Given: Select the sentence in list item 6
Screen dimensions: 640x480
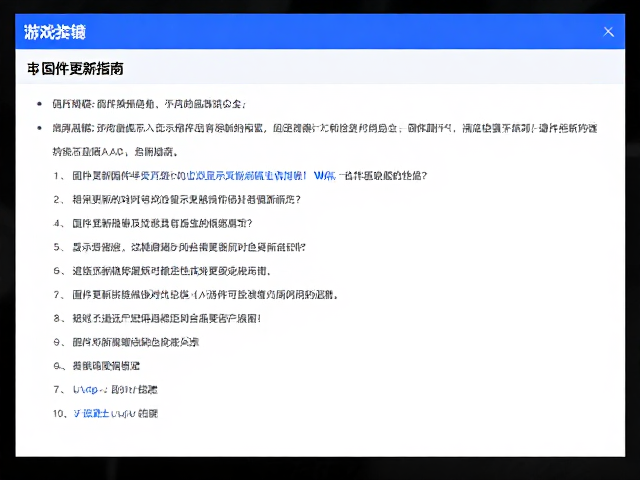Looking at the screenshot, I should coord(171,271).
